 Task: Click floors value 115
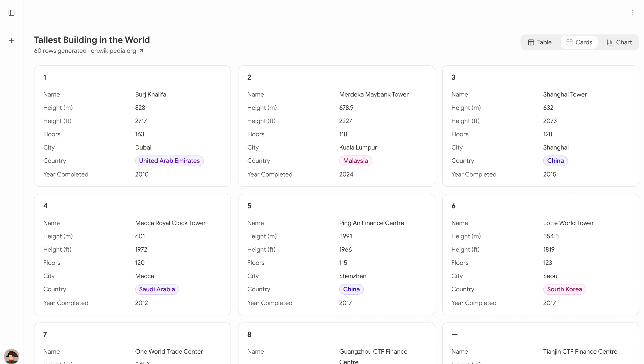343,263
